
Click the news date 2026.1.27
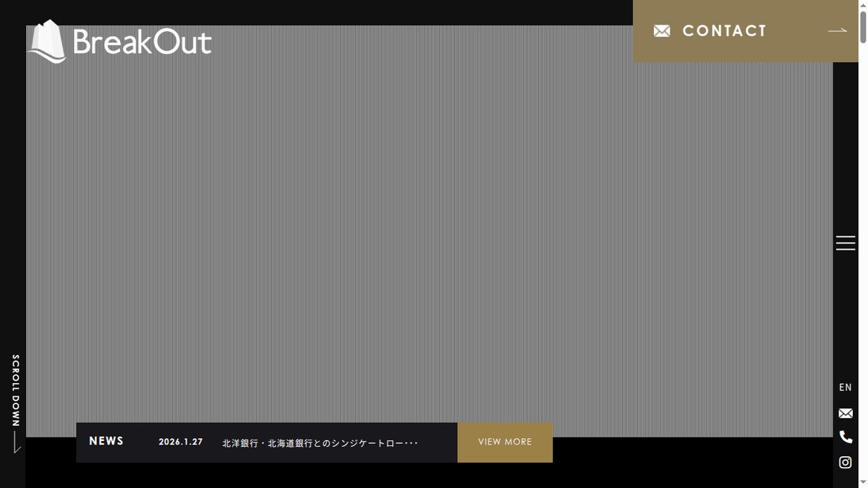pyautogui.click(x=181, y=442)
